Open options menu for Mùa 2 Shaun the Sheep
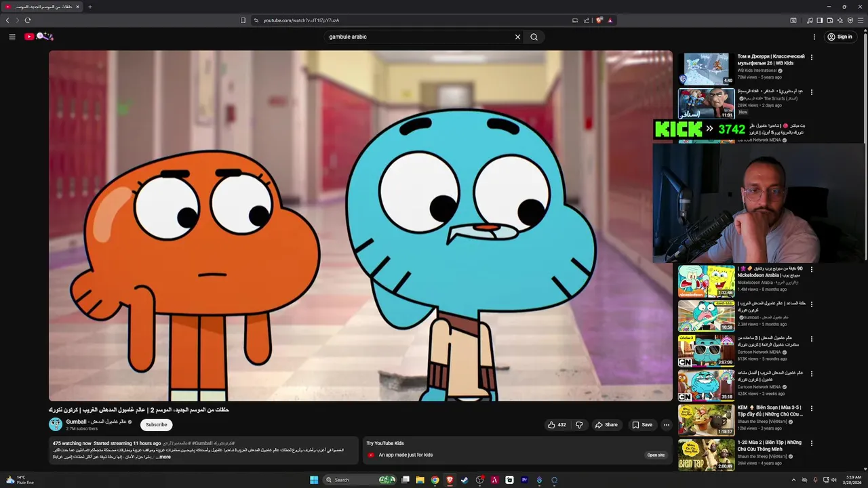The image size is (868, 488). pyautogui.click(x=811, y=443)
